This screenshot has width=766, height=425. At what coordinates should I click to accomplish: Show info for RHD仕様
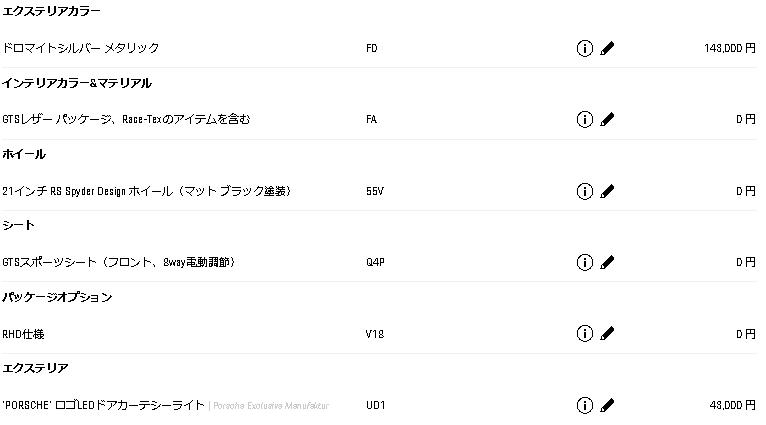click(584, 334)
